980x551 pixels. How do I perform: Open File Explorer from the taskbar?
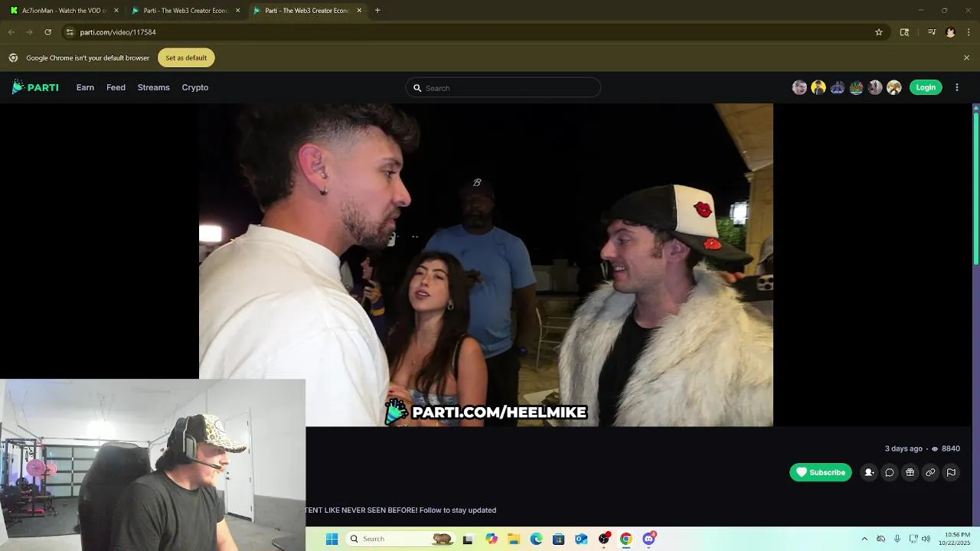(514, 539)
